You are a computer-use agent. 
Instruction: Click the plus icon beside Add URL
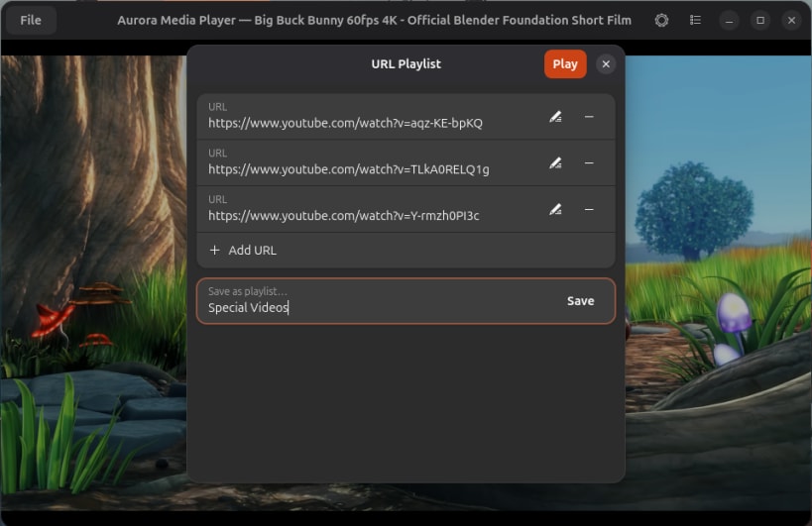pyautogui.click(x=214, y=251)
